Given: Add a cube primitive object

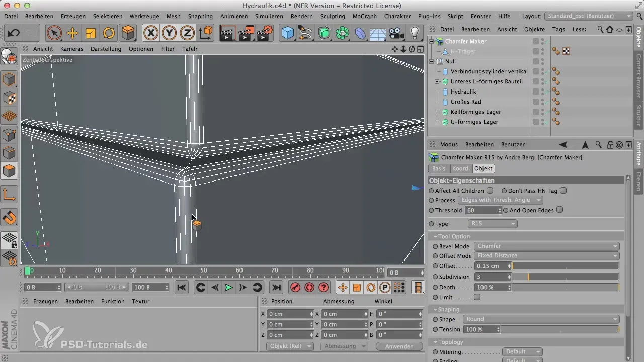Looking at the screenshot, I should [287, 33].
